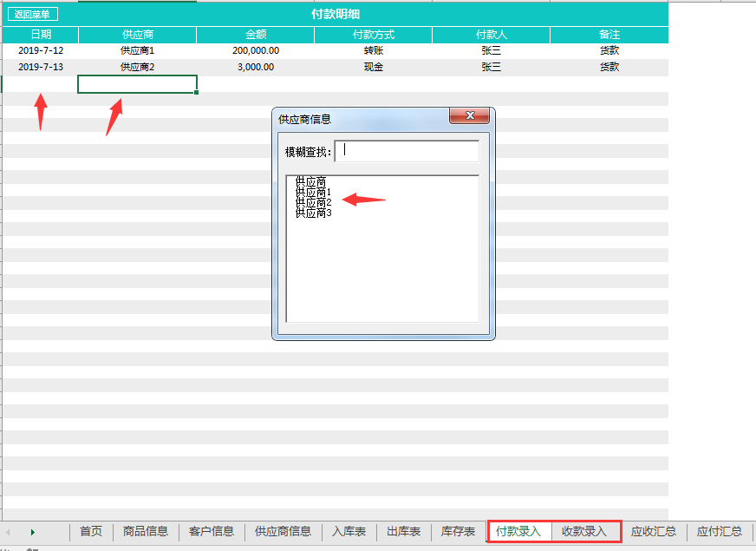Click the next-sheet navigation arrow
Image resolution: width=756 pixels, height=551 pixels.
[32, 532]
